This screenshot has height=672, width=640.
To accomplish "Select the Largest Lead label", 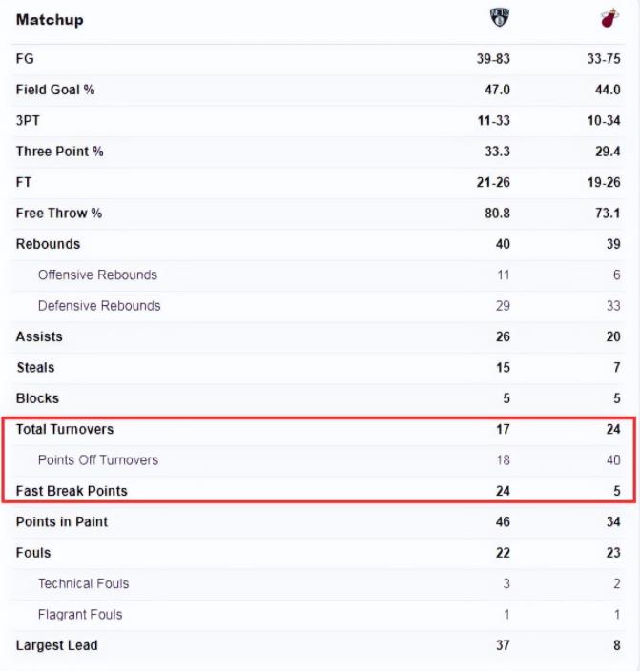I will pos(57,645).
